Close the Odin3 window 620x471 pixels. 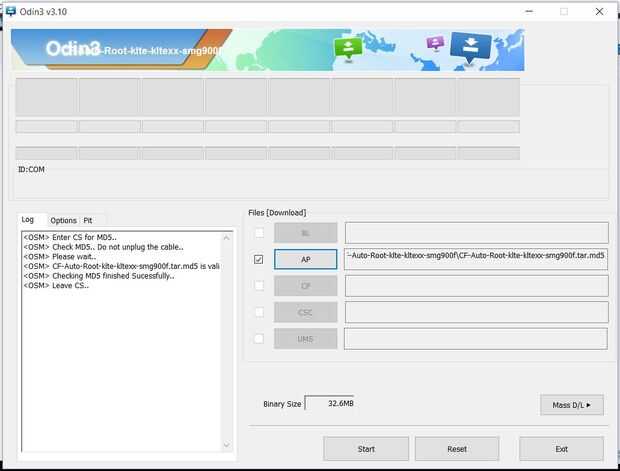(x=599, y=11)
